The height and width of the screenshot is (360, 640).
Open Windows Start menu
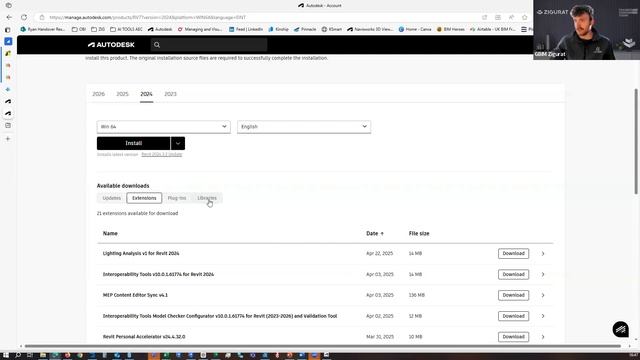(x=6, y=356)
